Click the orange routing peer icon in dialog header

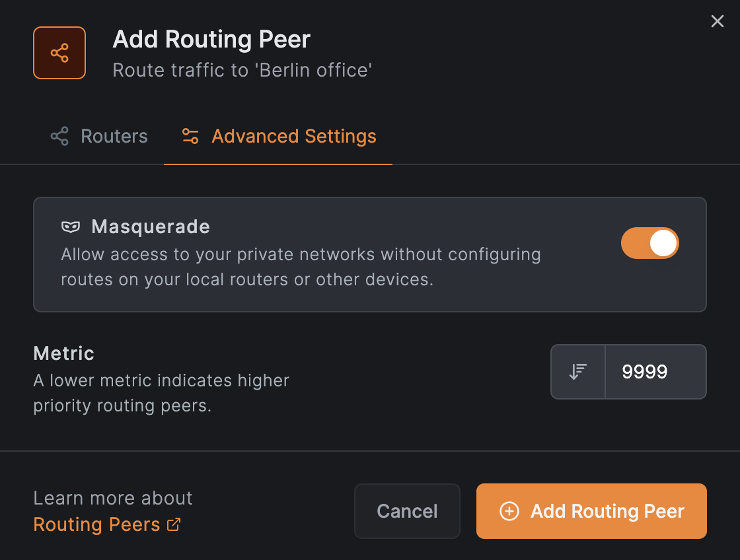coord(59,53)
